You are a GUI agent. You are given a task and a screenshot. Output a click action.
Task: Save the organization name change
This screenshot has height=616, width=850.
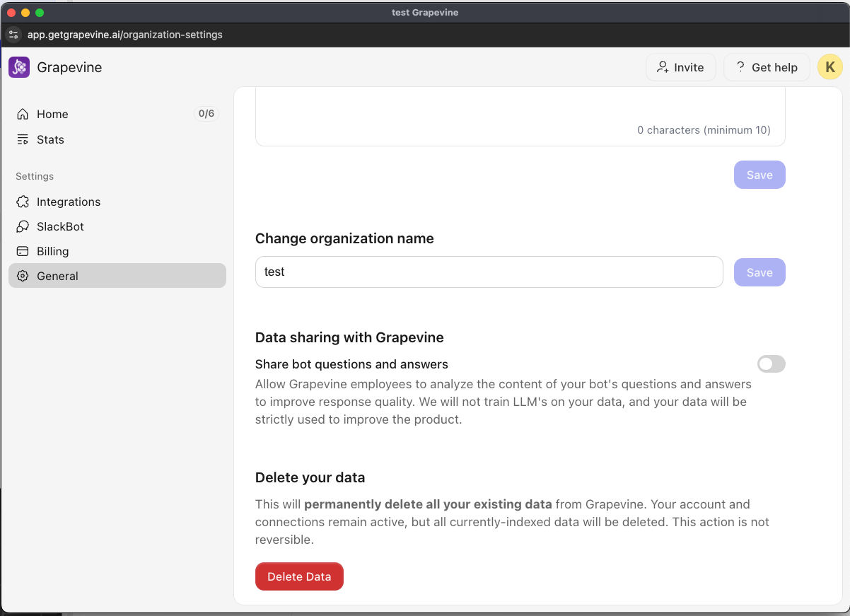[759, 272]
